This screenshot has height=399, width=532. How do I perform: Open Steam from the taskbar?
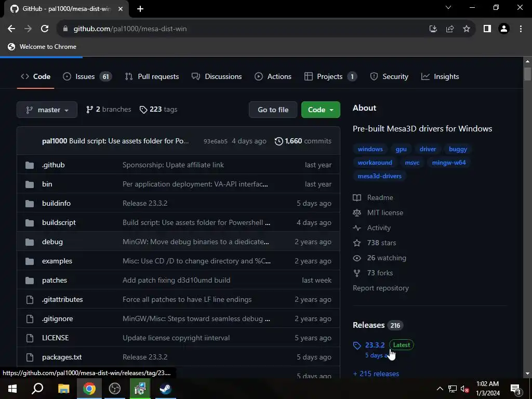[x=166, y=389]
